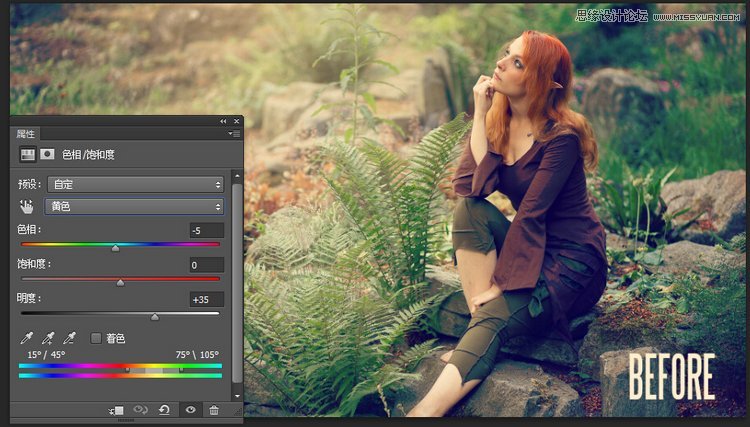Viewport: 750px width, 427px height.
Task: Activate the on-image targeted adjustment hand tool
Action: click(x=28, y=206)
